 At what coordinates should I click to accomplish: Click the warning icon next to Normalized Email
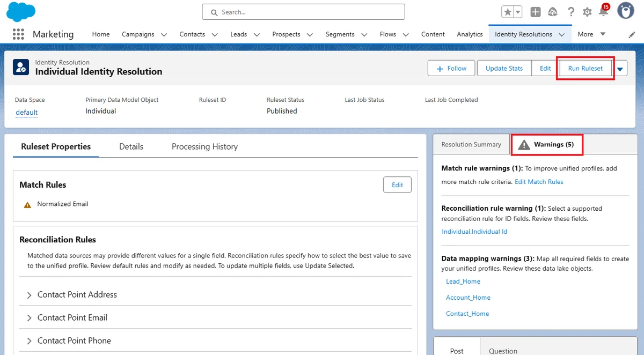pyautogui.click(x=27, y=204)
